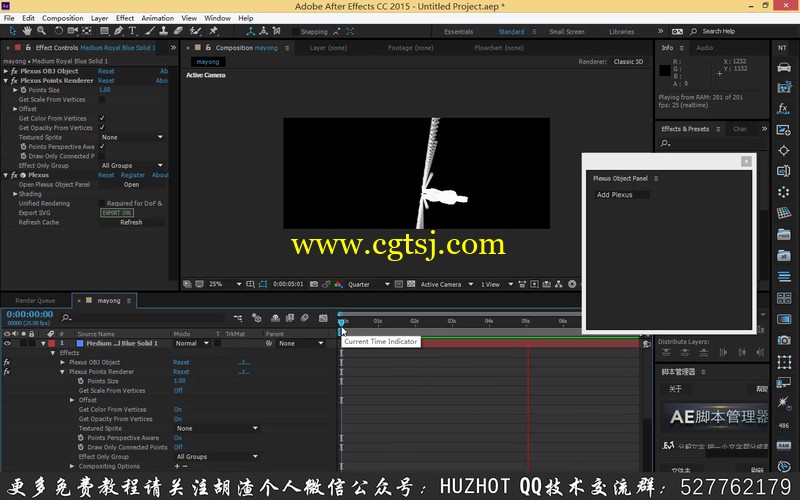Toggle Get Scale From Vertices checkbox
The height and width of the screenshot is (500, 800).
click(x=102, y=99)
